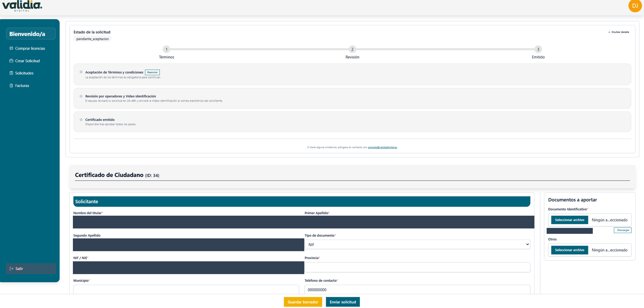Viewport: 644px width, 308px height.
Task: Select file for Otros documents
Action: 570,250
